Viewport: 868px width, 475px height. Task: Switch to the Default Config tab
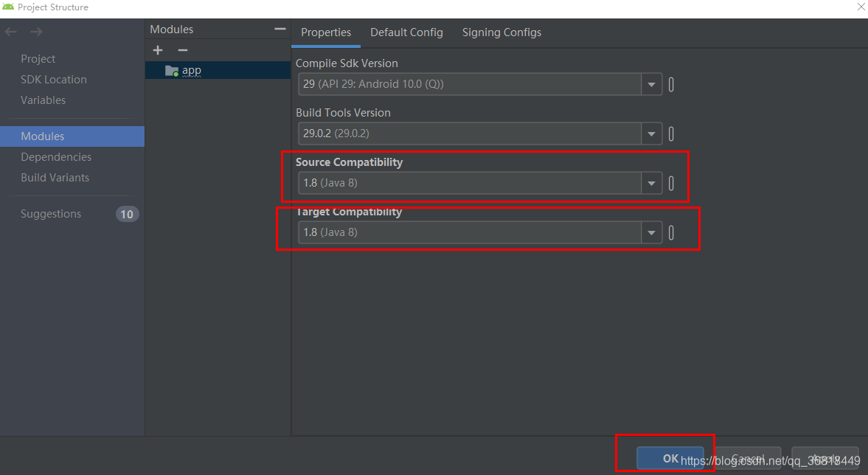pyautogui.click(x=407, y=32)
